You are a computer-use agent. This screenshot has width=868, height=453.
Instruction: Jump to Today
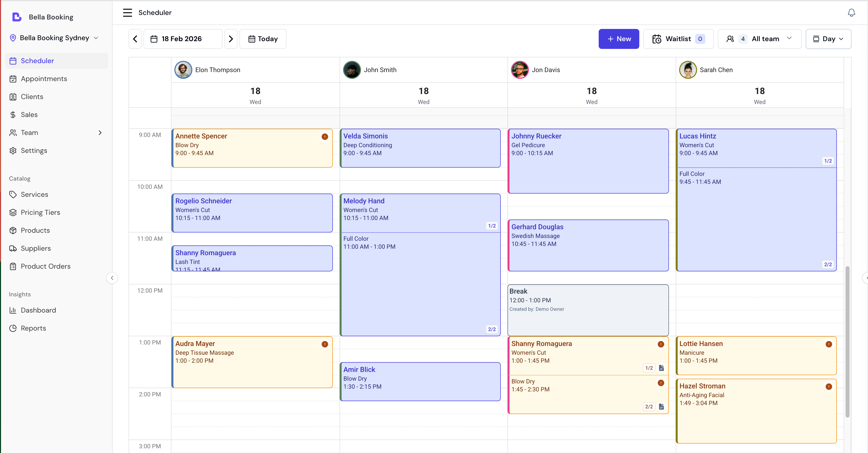point(263,39)
